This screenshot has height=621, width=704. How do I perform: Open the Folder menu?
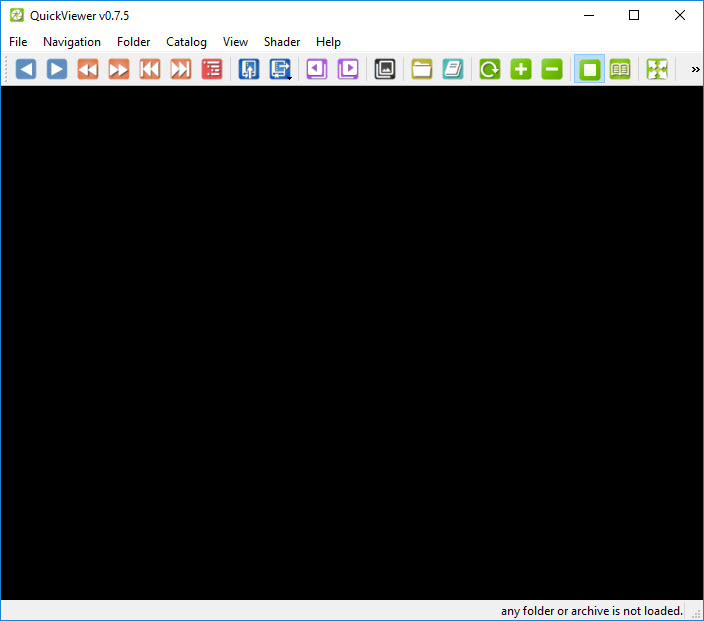pyautogui.click(x=133, y=42)
